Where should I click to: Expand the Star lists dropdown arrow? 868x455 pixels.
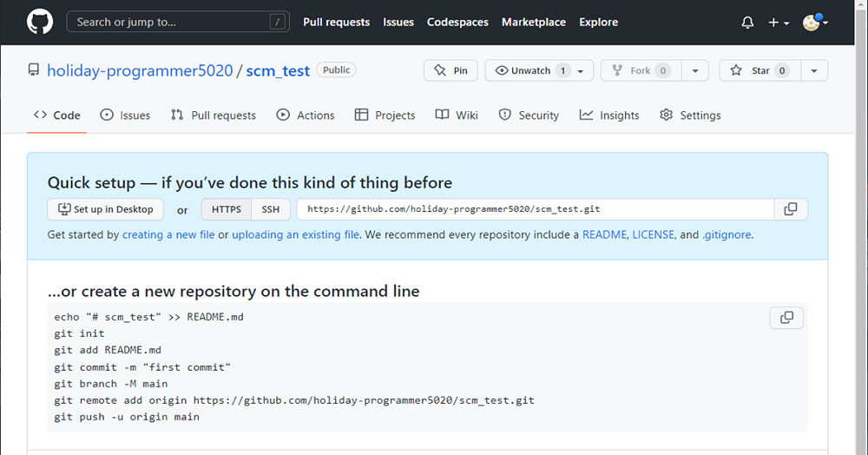pyautogui.click(x=814, y=70)
